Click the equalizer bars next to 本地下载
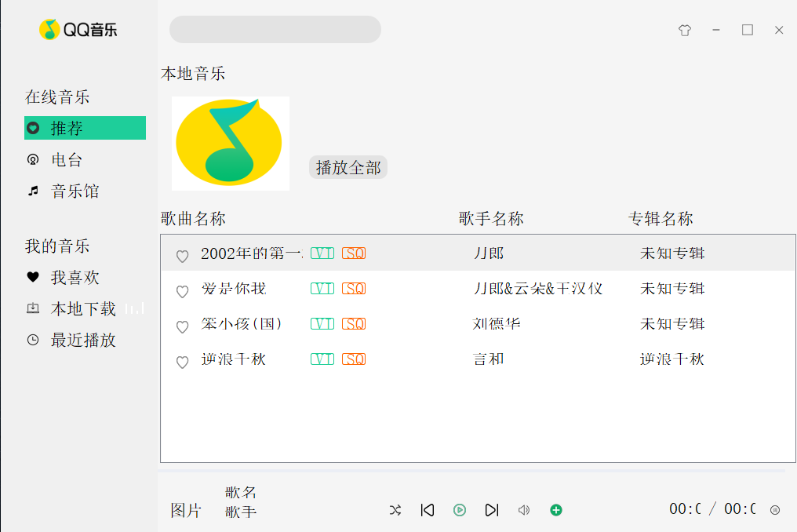The image size is (797, 532). pos(135,308)
